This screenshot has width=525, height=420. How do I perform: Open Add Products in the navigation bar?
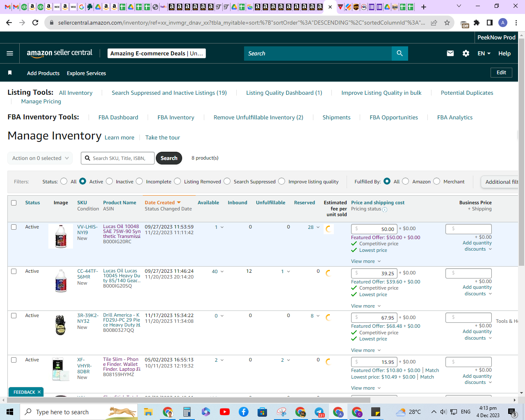[x=43, y=73]
